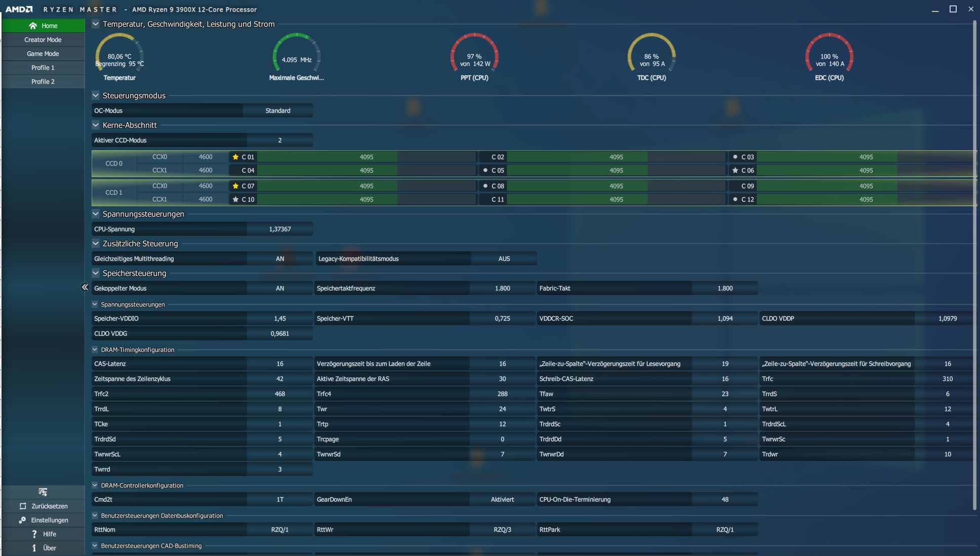Toggle Legacy-Kompatibilitätsmodus AUS value
The image size is (980, 556).
504,259
